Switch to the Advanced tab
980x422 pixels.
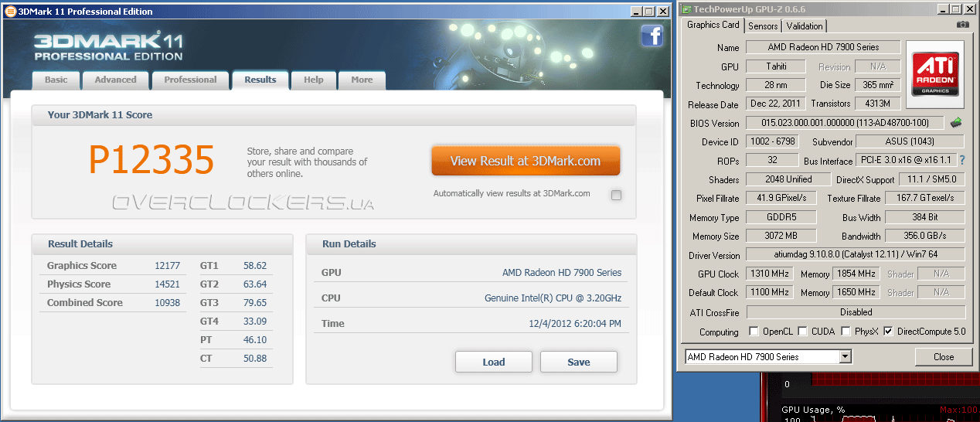tap(115, 80)
